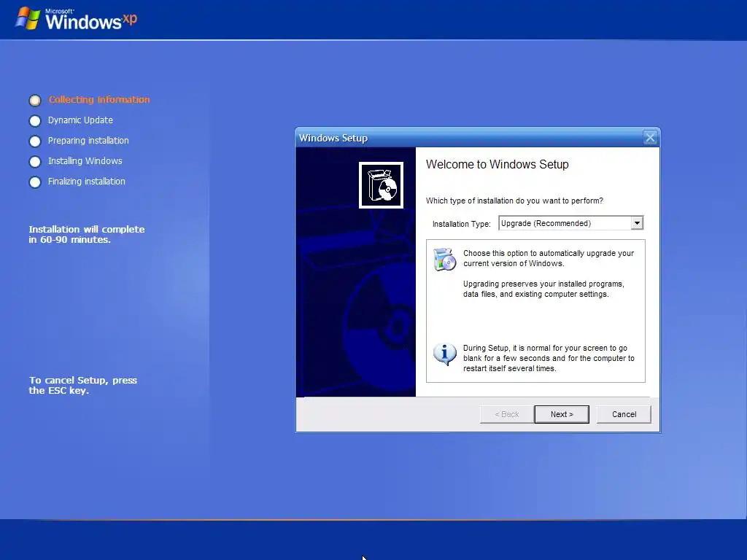Click the Next > button
The height and width of the screenshot is (560, 747).
[562, 414]
